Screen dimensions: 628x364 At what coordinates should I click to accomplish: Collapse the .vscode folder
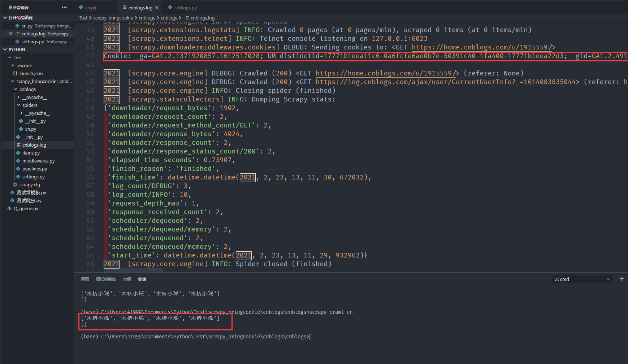pos(13,65)
